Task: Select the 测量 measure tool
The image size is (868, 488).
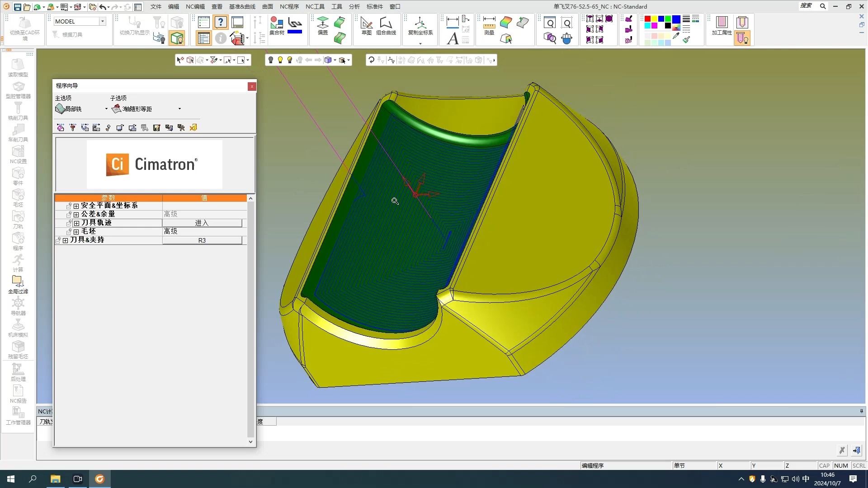Action: [x=489, y=25]
